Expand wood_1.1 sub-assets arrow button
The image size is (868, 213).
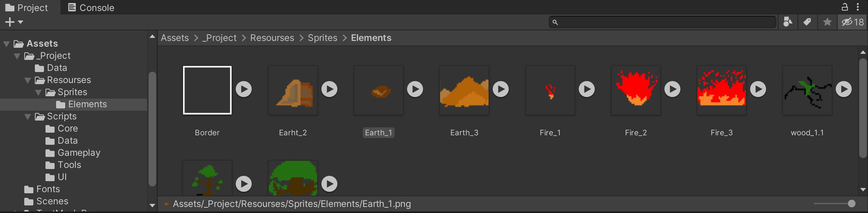[x=844, y=89]
